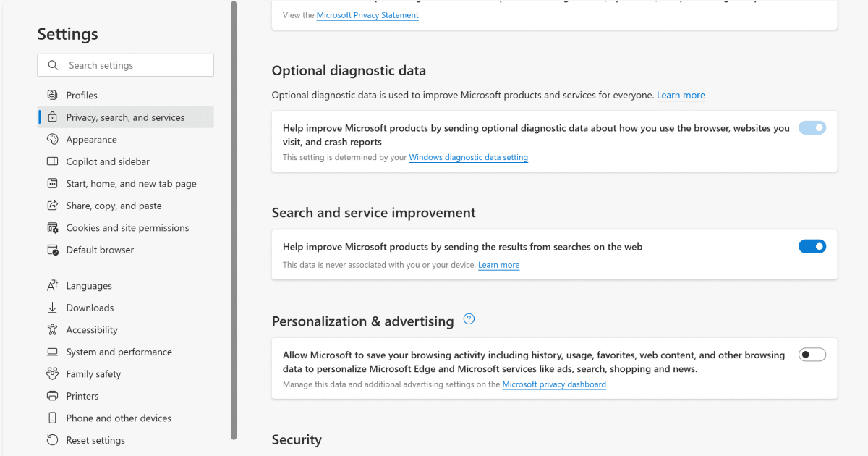Click the Optional diagnostic data heading
The height and width of the screenshot is (456, 868).
coord(349,71)
